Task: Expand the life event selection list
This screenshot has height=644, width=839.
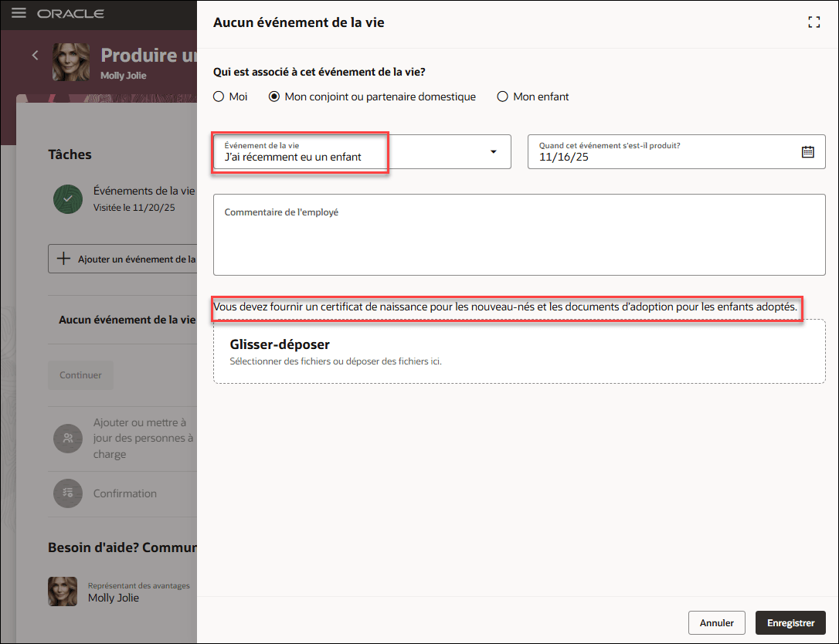Action: 493,151
